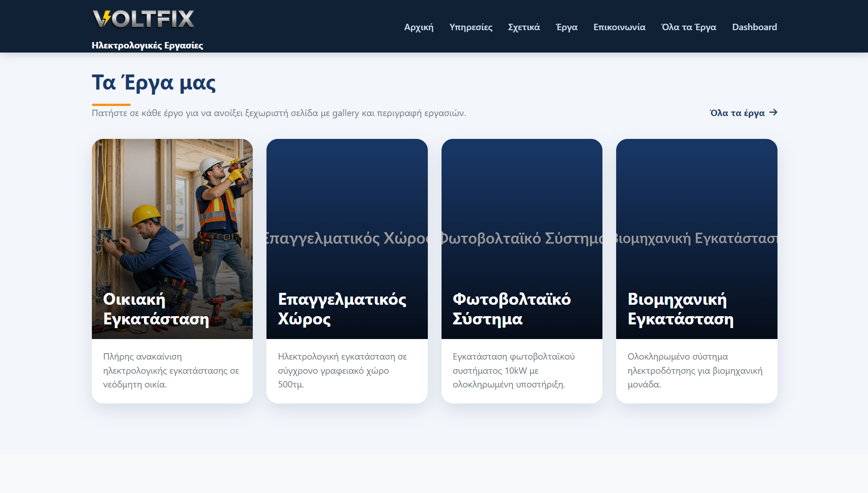Viewport: 868px width, 493px height.
Task: Open the Dashboard link
Action: (x=755, y=27)
